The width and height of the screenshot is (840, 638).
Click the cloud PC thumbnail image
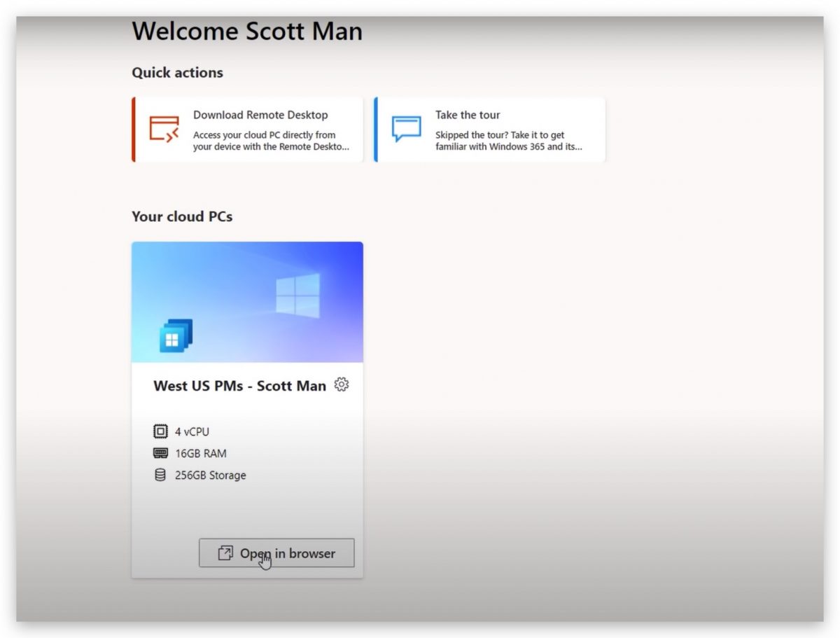(x=247, y=302)
